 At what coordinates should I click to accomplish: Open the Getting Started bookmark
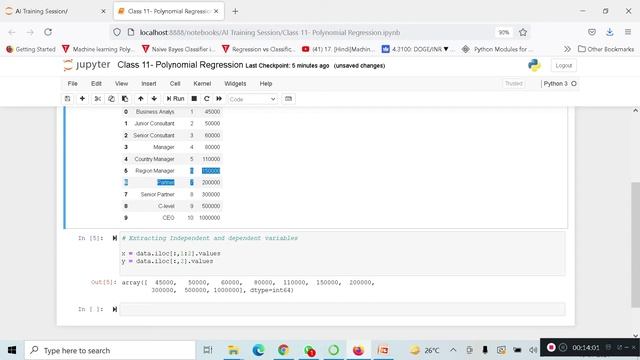pos(31,49)
